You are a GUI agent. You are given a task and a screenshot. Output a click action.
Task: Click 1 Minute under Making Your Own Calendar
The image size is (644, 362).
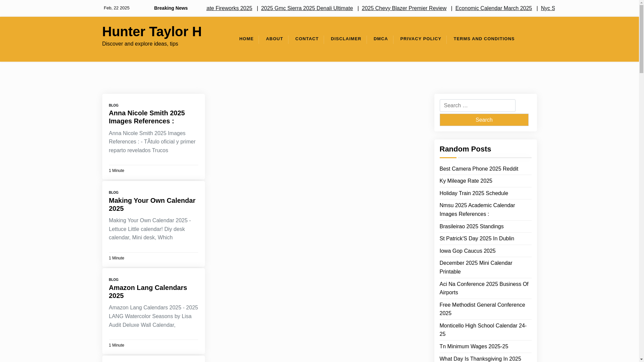[116, 258]
